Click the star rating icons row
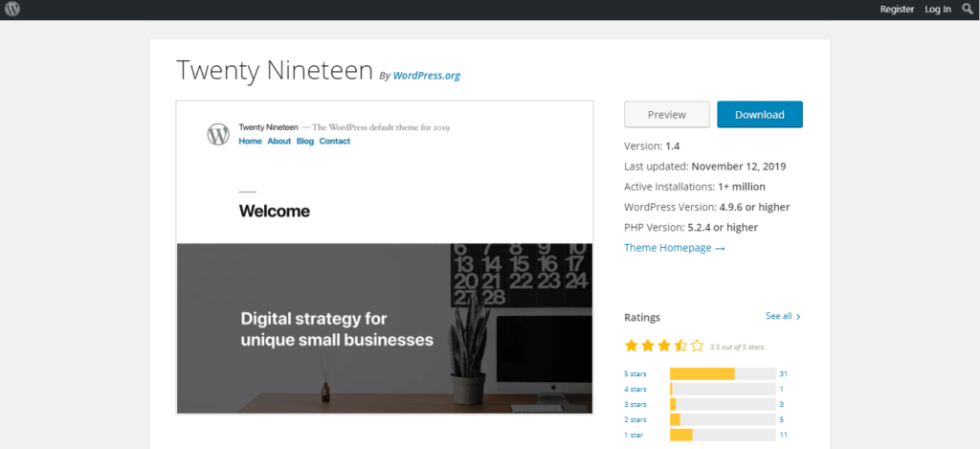 tap(664, 346)
